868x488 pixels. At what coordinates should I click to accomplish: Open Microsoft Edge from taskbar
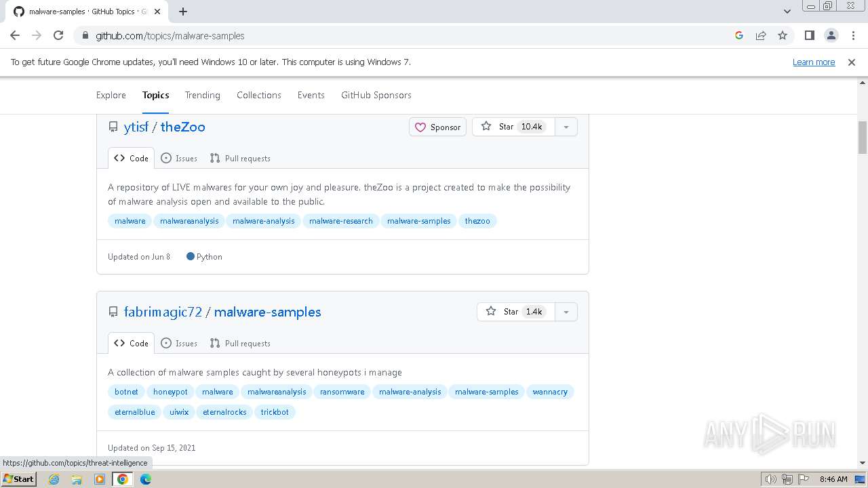(x=146, y=479)
